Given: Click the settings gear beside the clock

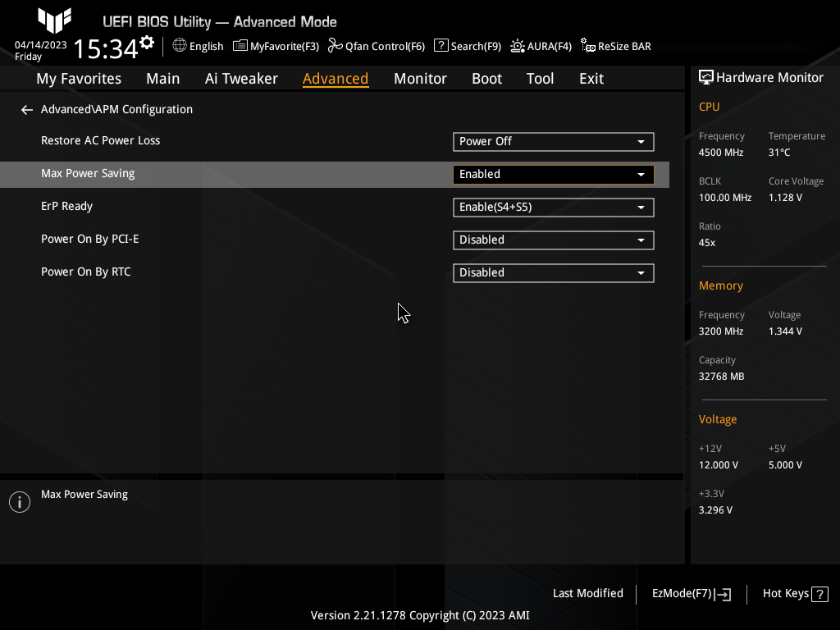Looking at the screenshot, I should coord(147,43).
